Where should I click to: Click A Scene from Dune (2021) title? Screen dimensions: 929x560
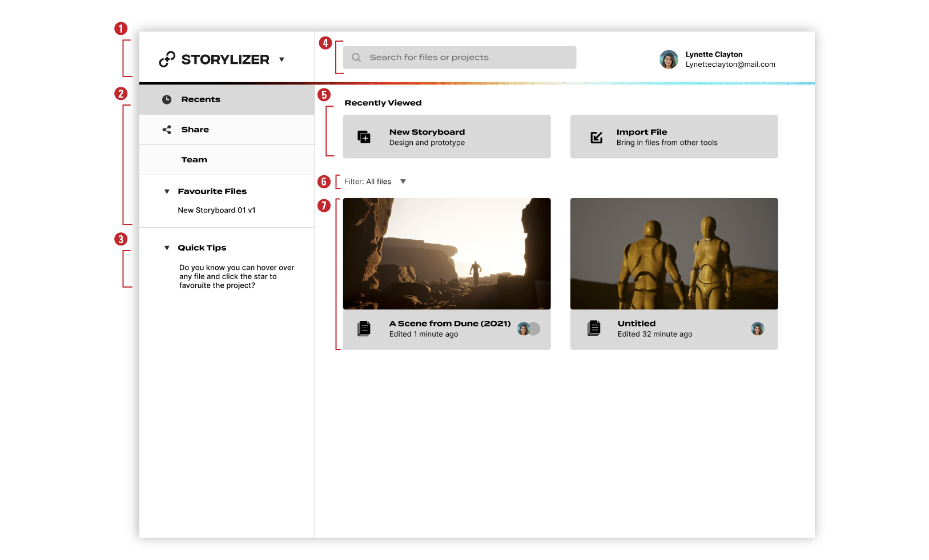click(450, 324)
